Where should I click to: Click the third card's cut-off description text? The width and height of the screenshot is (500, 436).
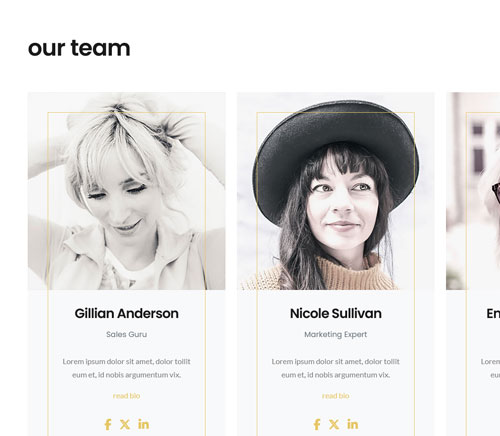(490, 368)
